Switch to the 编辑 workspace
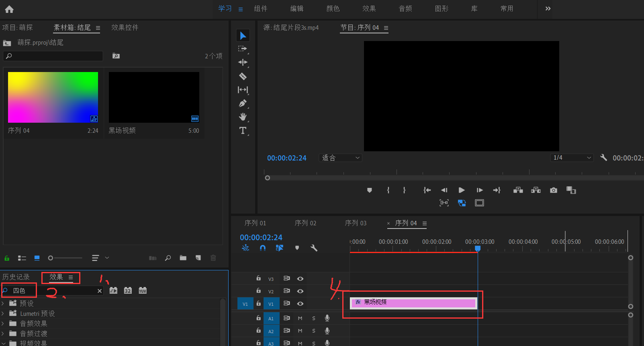The width and height of the screenshot is (644, 346). (x=297, y=8)
